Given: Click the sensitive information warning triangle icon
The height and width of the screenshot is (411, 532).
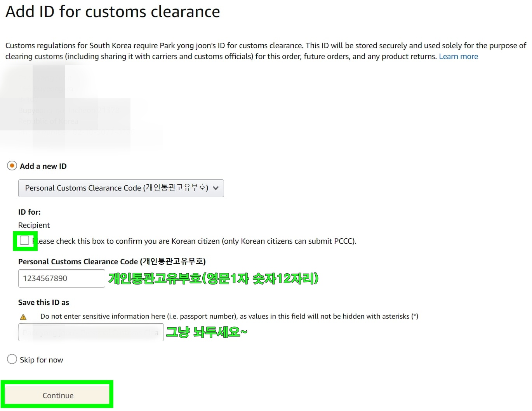Looking at the screenshot, I should pos(23,317).
